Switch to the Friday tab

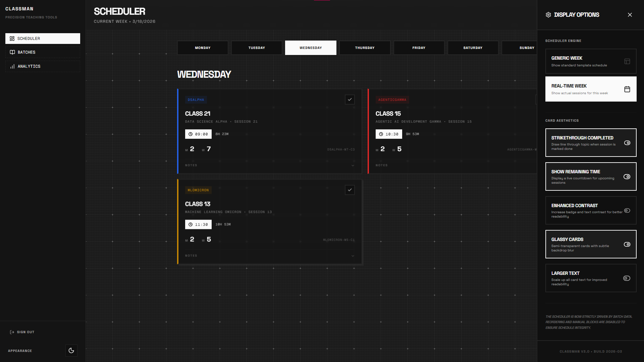point(419,48)
